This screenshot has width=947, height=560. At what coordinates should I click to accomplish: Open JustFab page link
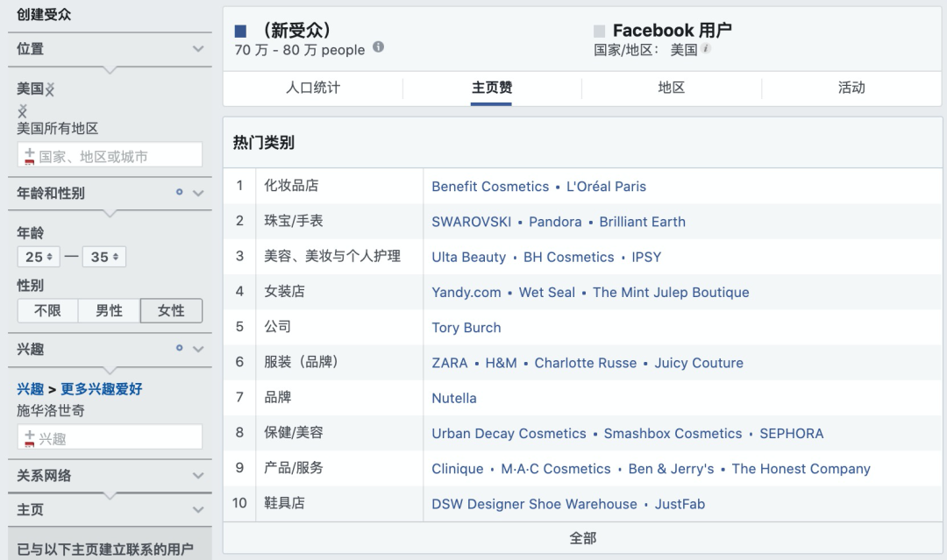(680, 505)
